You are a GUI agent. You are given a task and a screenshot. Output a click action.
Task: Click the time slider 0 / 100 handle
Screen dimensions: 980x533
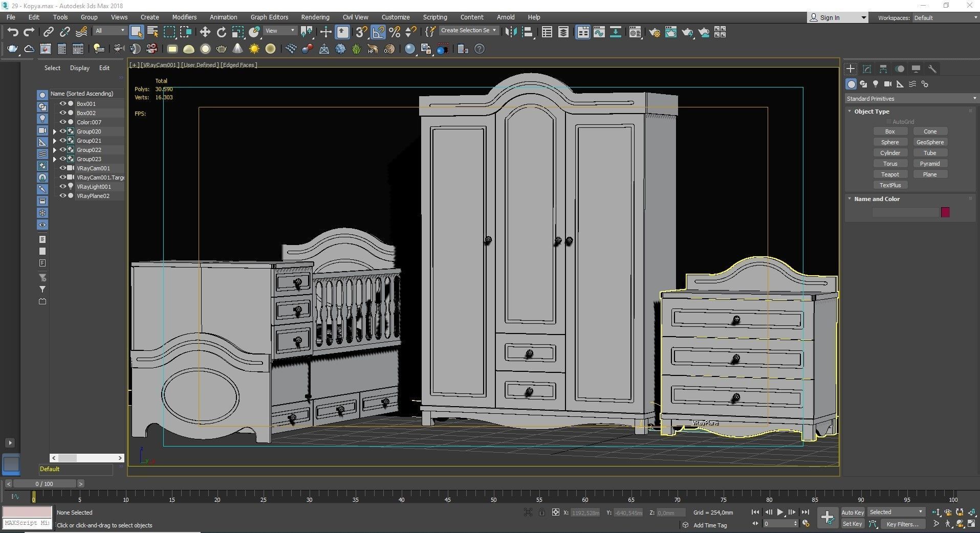45,483
